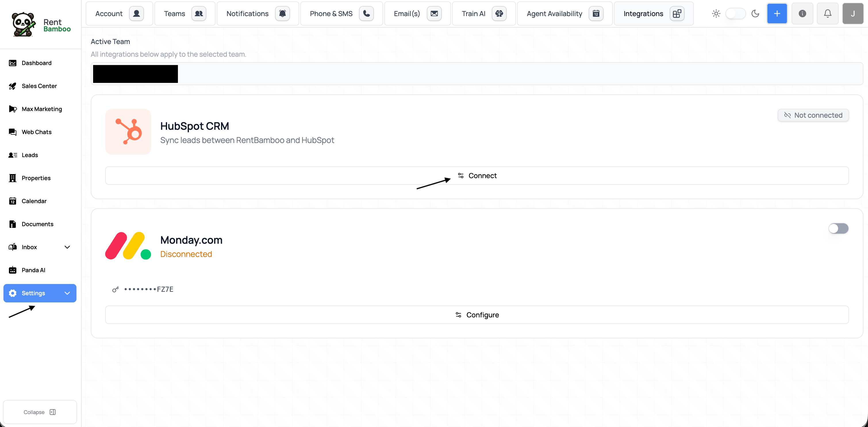Click the Sales Center rocket icon

pyautogui.click(x=12, y=86)
